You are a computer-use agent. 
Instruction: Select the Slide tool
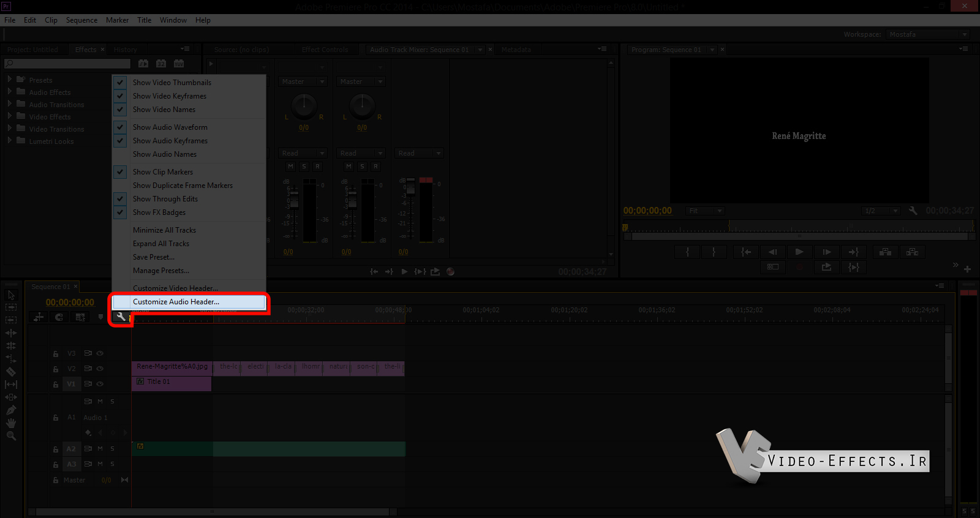(11, 397)
